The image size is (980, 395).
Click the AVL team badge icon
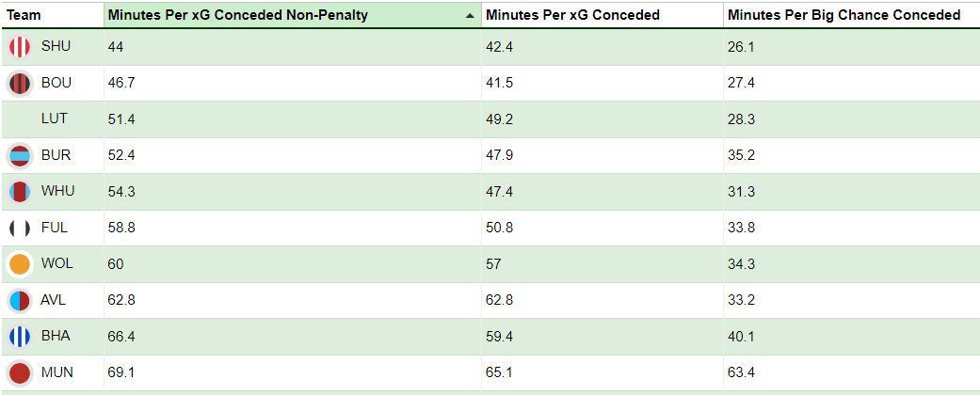click(20, 301)
